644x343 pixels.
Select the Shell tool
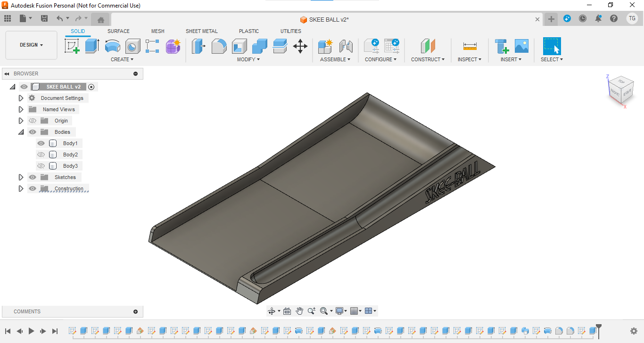pos(239,46)
